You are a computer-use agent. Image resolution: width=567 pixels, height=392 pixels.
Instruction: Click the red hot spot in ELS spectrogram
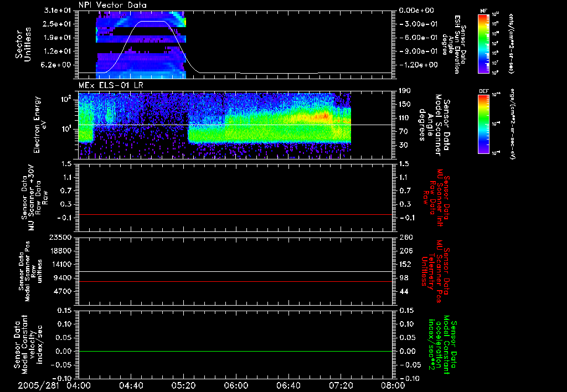click(x=324, y=116)
